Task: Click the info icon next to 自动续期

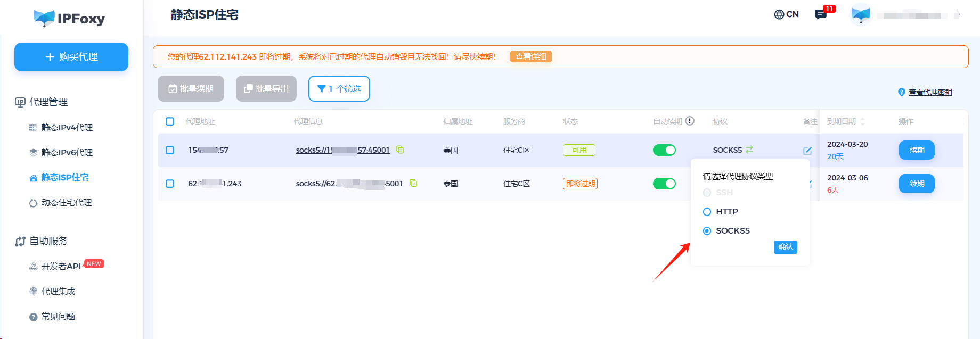Action: (690, 121)
